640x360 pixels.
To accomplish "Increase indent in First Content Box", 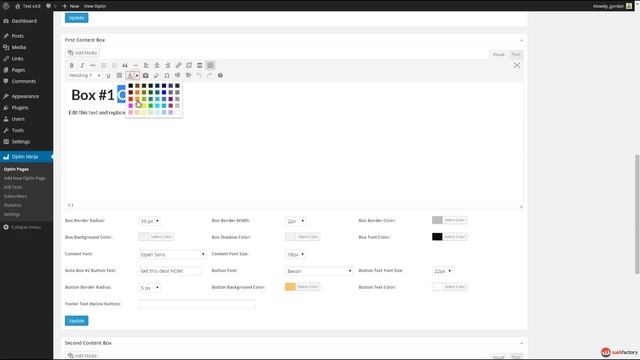I will pyautogui.click(x=188, y=76).
